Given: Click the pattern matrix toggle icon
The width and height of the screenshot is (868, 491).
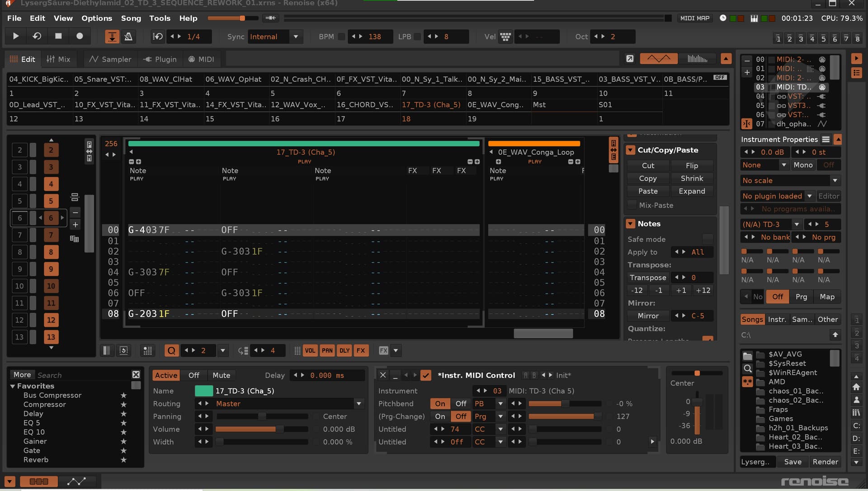Looking at the screenshot, I should 106,350.
